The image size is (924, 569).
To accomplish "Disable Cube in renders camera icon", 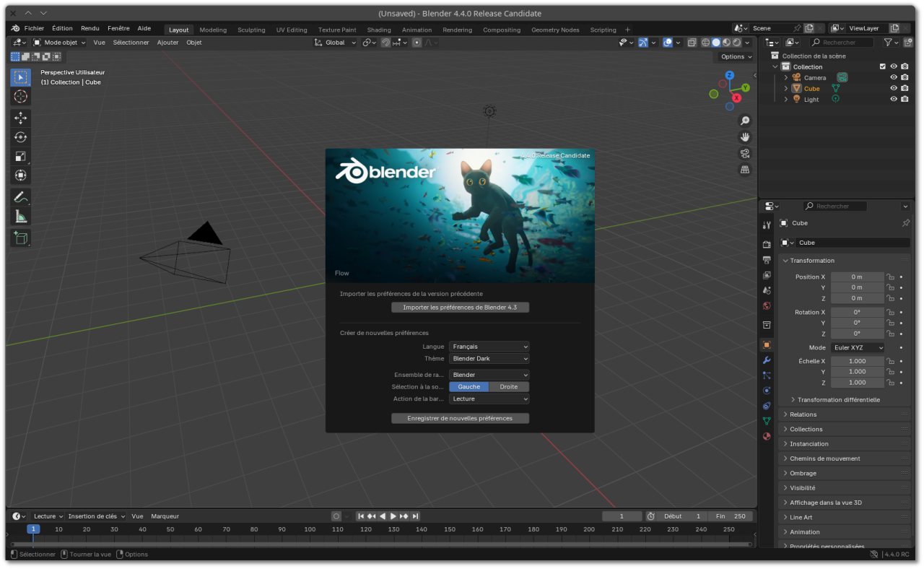I will pyautogui.click(x=905, y=88).
